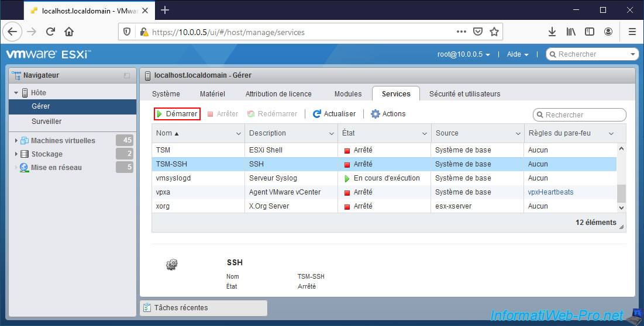Select the Services tab

point(396,94)
